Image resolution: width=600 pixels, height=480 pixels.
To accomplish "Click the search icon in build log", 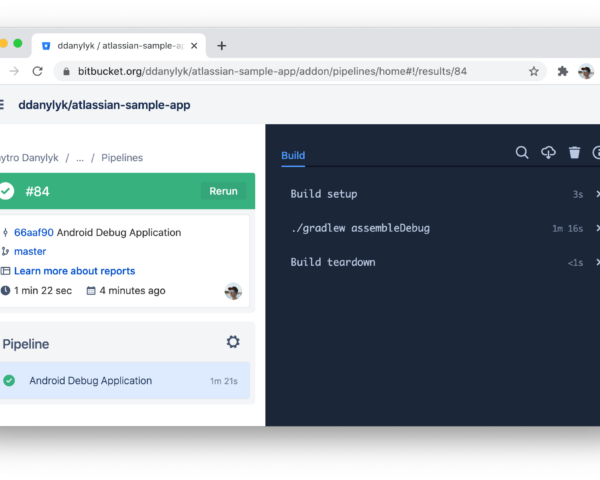I will pos(522,153).
